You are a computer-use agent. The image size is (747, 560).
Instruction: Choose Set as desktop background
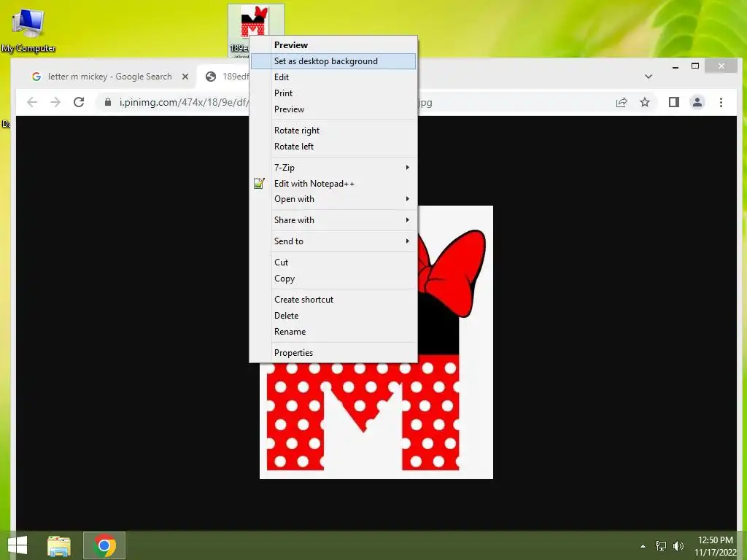[x=333, y=61]
